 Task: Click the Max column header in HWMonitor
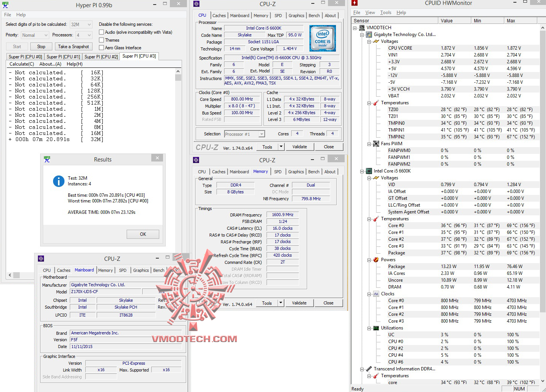pos(521,21)
